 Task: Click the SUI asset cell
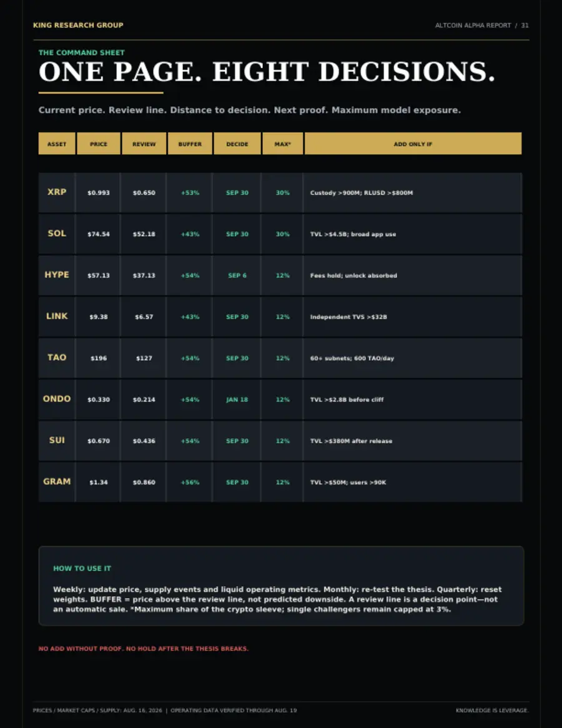coord(57,440)
